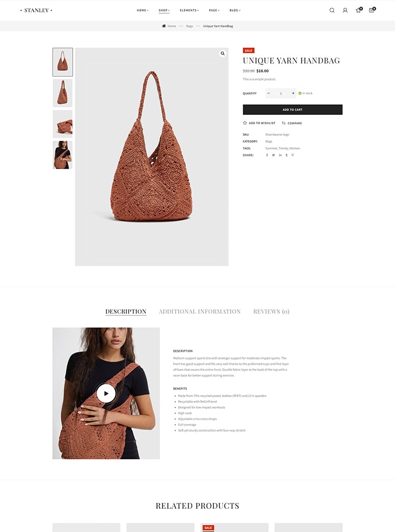Click the Add to Wishlist link
This screenshot has width=395, height=532.
point(259,123)
